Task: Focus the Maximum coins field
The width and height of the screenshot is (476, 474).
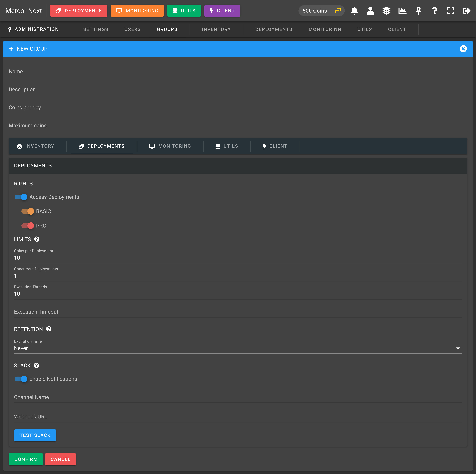Action: [x=238, y=126]
